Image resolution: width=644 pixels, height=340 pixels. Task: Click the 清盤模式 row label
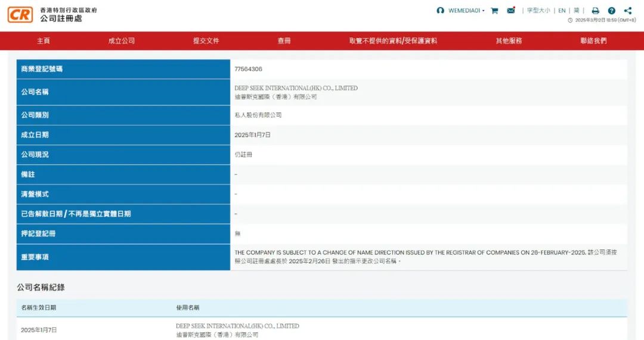point(35,194)
